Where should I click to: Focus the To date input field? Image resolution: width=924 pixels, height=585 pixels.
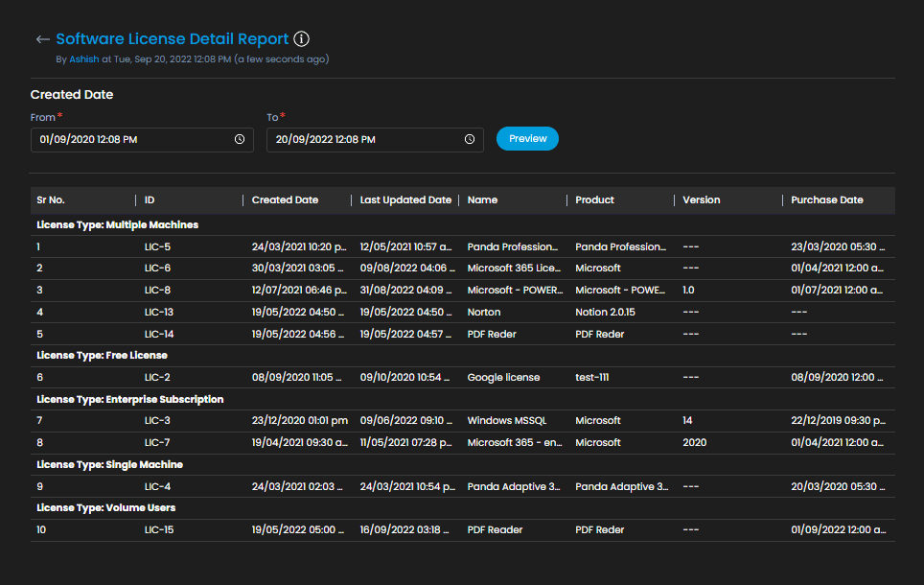(x=375, y=140)
